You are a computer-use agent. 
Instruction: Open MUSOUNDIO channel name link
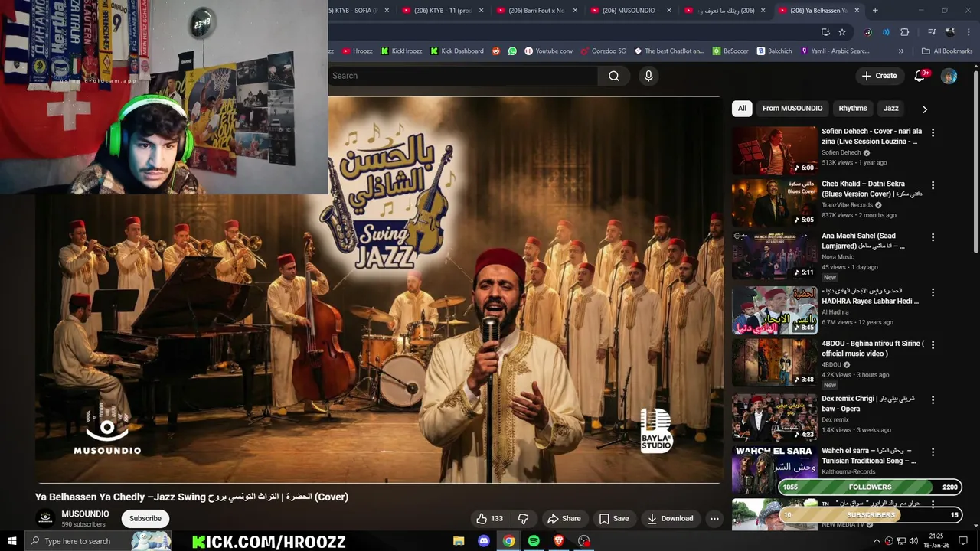[85, 514]
